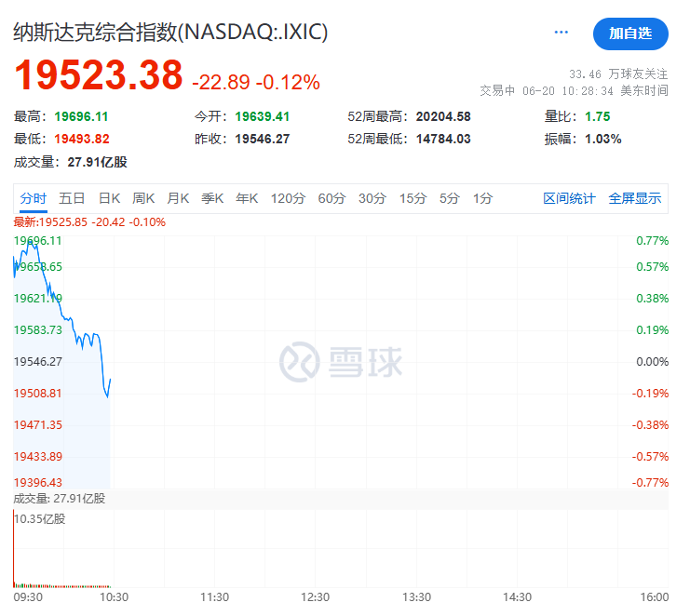
Task: Click the price change -22.89 -0.12%
Action: (256, 82)
